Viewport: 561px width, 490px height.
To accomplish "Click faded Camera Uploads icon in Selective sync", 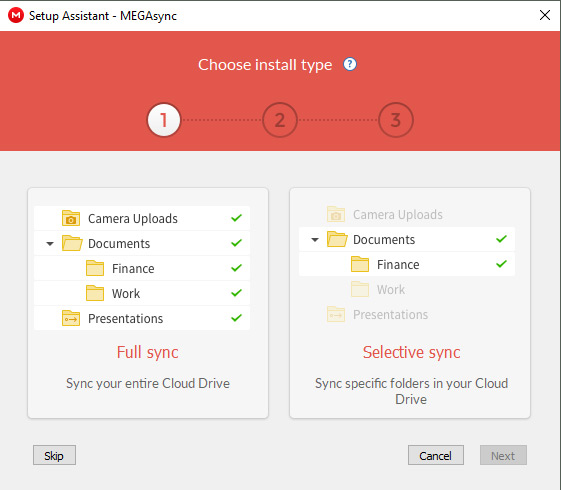I will pyautogui.click(x=336, y=214).
